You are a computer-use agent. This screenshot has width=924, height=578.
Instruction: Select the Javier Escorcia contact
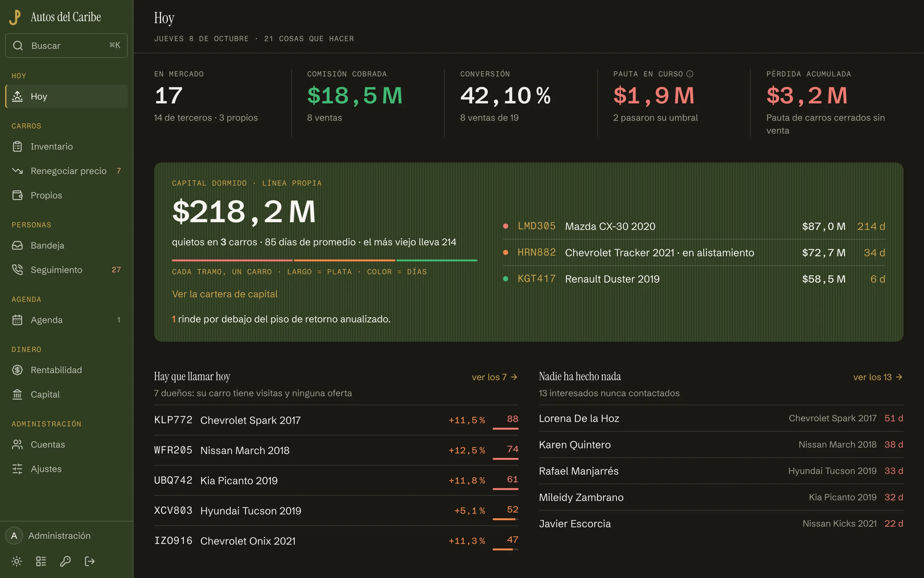pyautogui.click(x=721, y=524)
